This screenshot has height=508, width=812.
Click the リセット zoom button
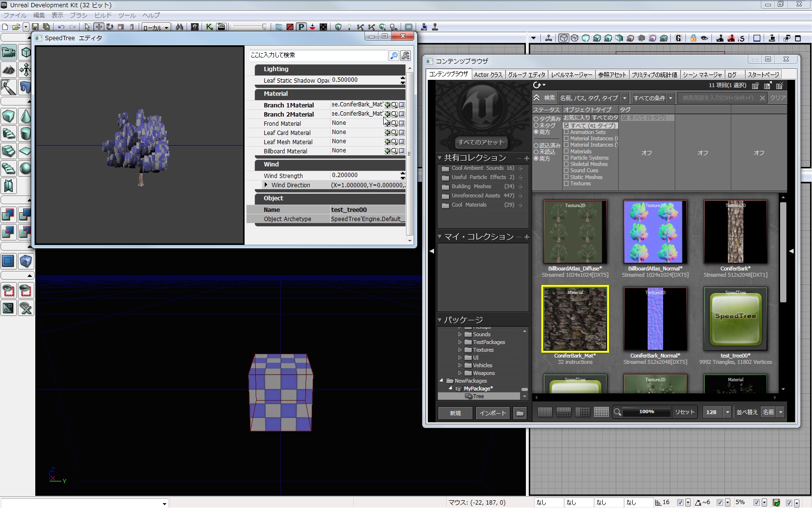coord(684,412)
